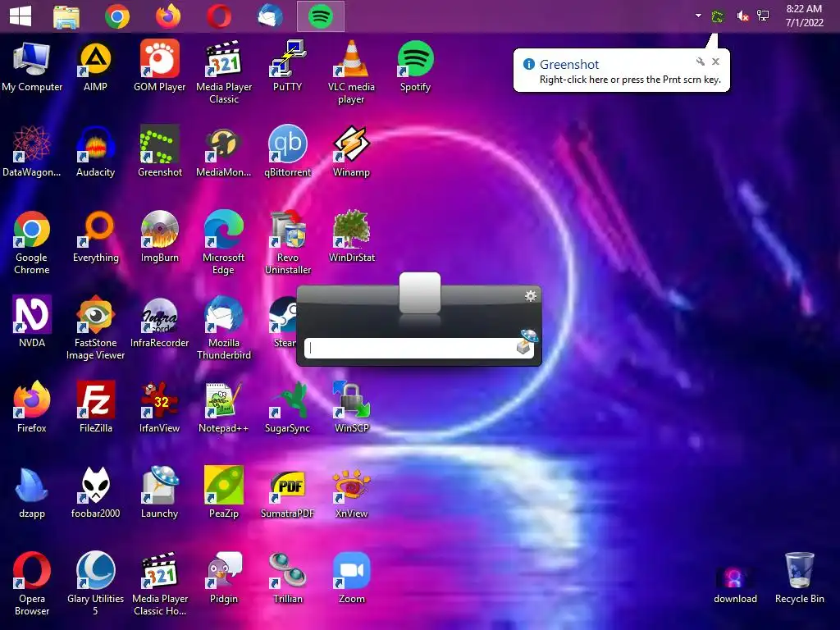
Task: Open Glary Utilities 5 shortcut
Action: point(95,584)
